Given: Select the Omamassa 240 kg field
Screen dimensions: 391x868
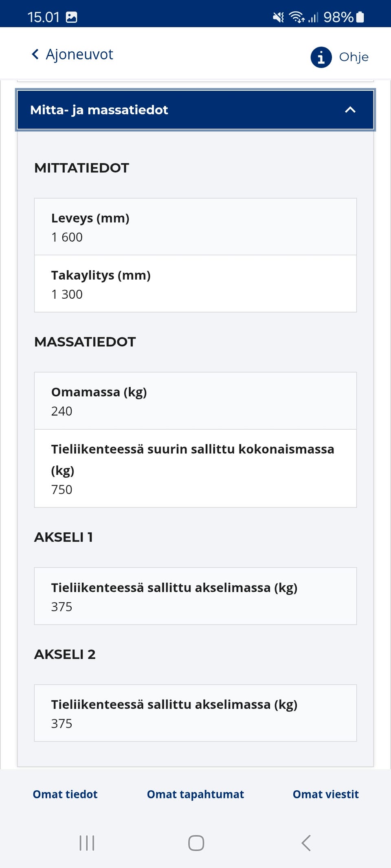Looking at the screenshot, I should pos(195,400).
